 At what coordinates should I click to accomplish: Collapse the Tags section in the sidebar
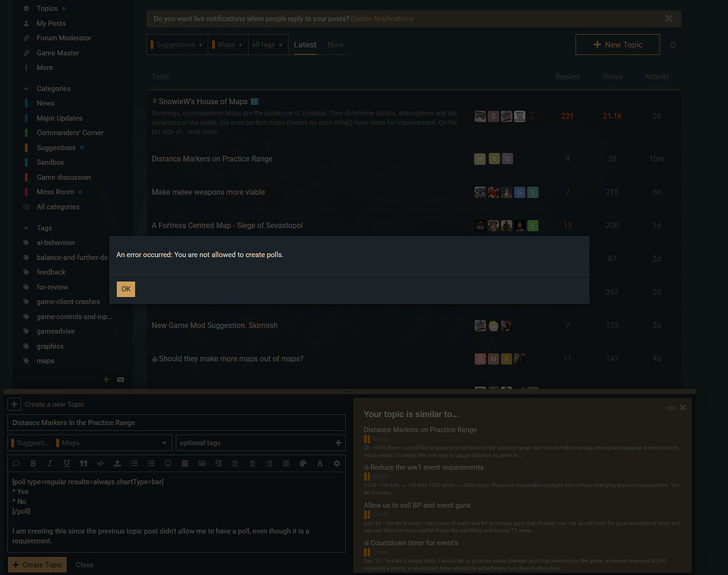click(x=26, y=228)
